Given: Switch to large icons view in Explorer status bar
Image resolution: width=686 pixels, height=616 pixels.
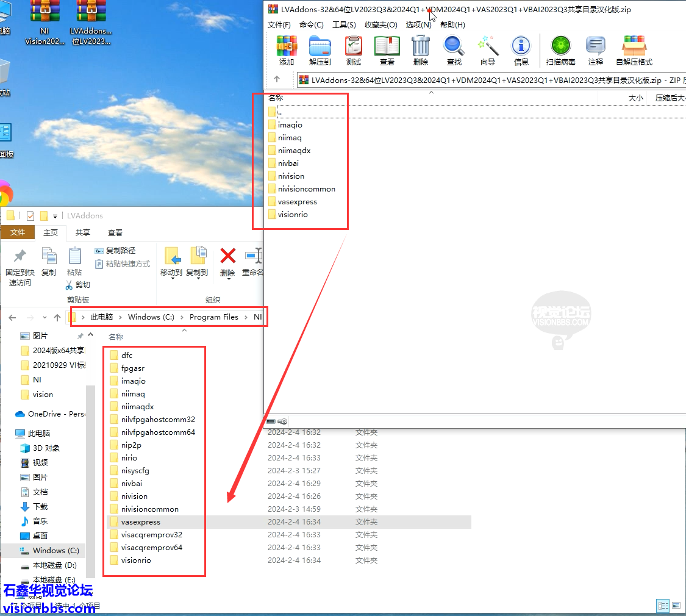Looking at the screenshot, I should tap(676, 606).
